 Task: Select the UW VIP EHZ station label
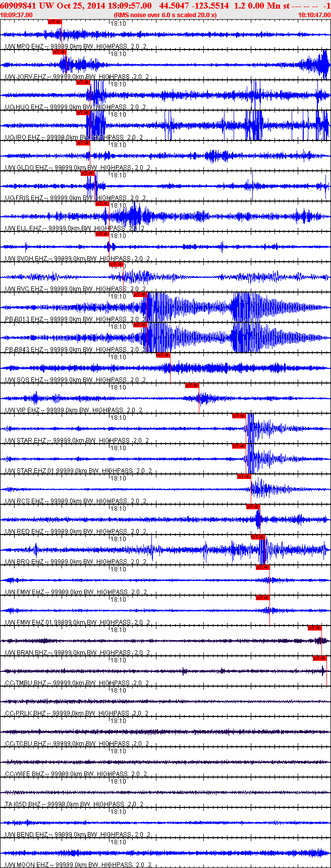[x=23, y=410]
